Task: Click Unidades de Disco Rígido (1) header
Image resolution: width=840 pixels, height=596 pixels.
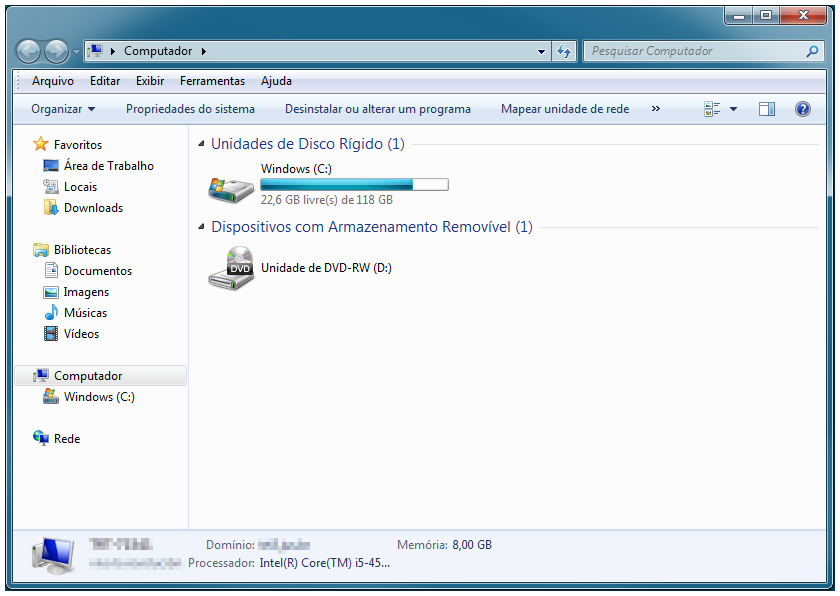Action: pos(308,144)
